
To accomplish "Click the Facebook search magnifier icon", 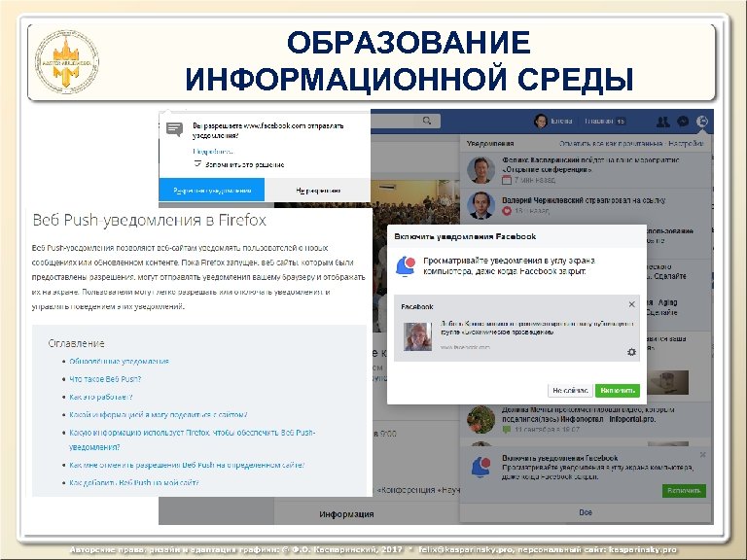I will (x=427, y=121).
